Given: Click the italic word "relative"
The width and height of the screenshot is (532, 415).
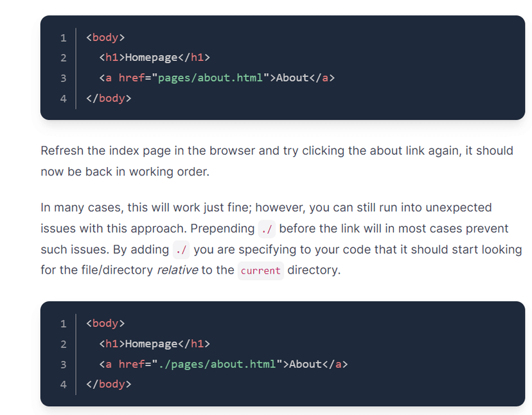Looking at the screenshot, I should (x=177, y=270).
